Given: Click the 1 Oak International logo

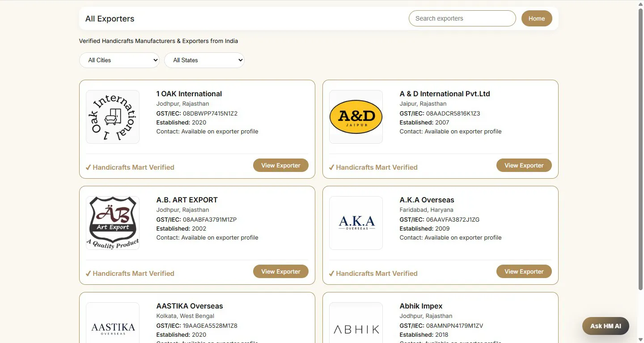Looking at the screenshot, I should coord(113,117).
